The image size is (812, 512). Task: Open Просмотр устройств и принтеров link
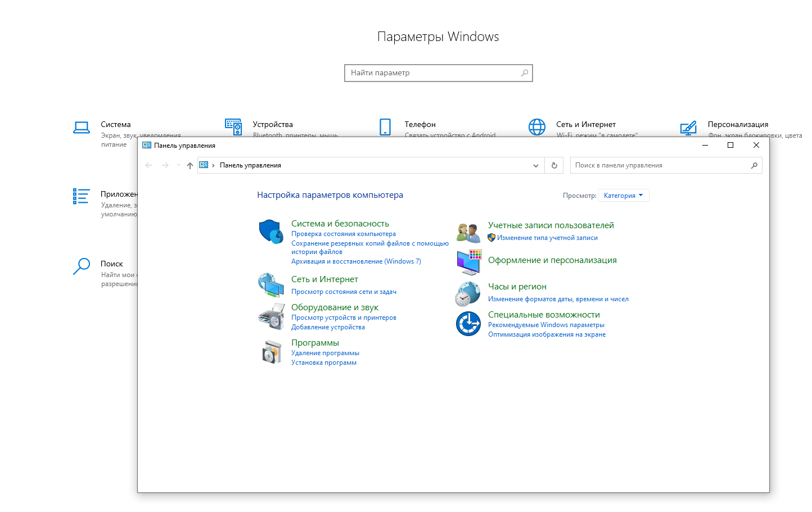tap(344, 318)
